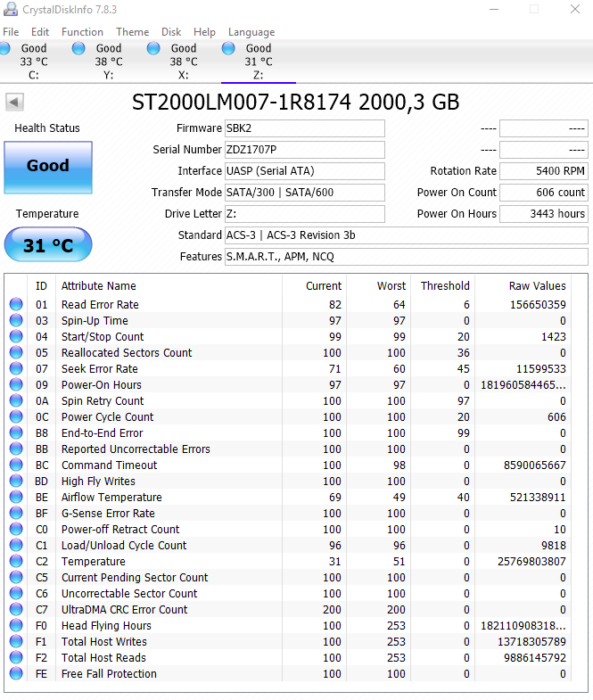Screen dimensions: 593x700
Task: Click the Threshold column header
Action: 445,285
